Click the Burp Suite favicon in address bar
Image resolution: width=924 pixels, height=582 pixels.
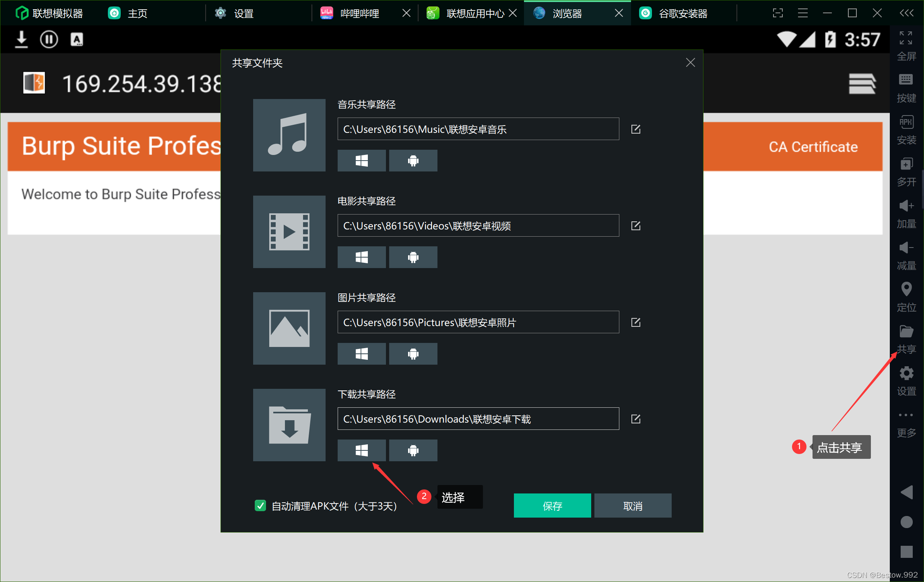pos(34,83)
